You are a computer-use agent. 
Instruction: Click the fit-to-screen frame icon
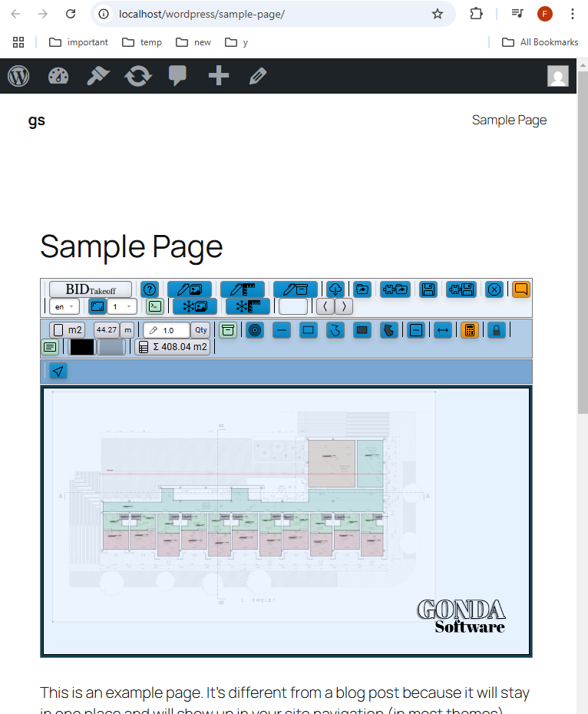[x=97, y=306]
